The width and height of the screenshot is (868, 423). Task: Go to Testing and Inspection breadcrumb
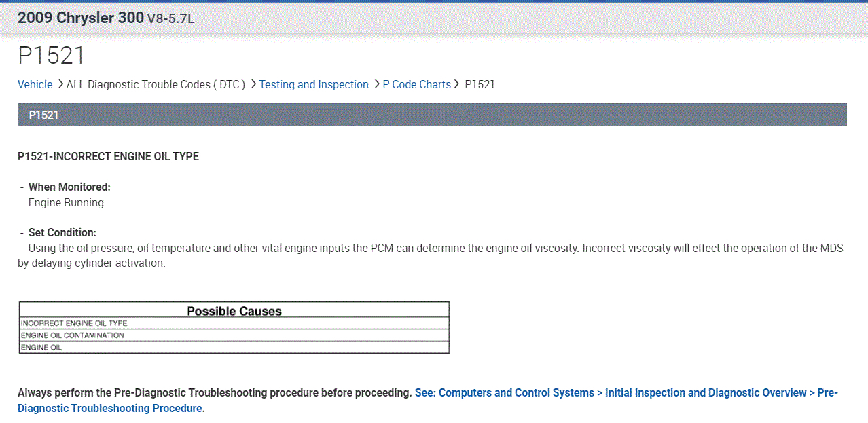click(x=314, y=84)
